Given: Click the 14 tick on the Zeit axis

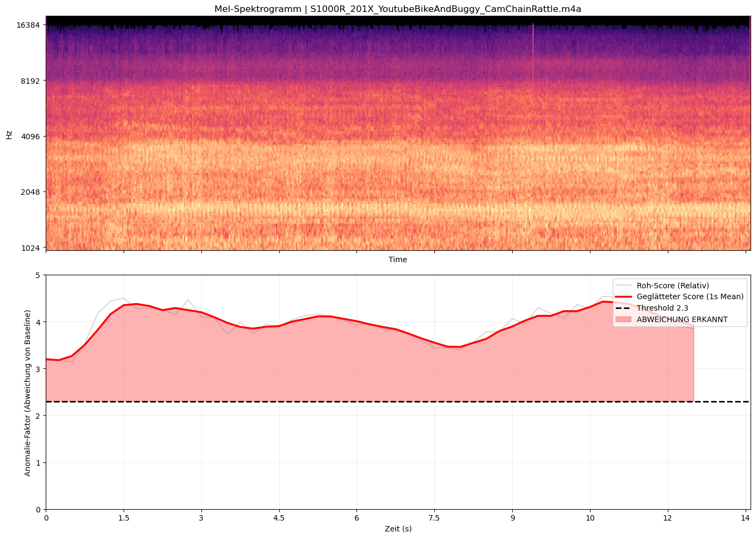Looking at the screenshot, I should click(x=745, y=518).
